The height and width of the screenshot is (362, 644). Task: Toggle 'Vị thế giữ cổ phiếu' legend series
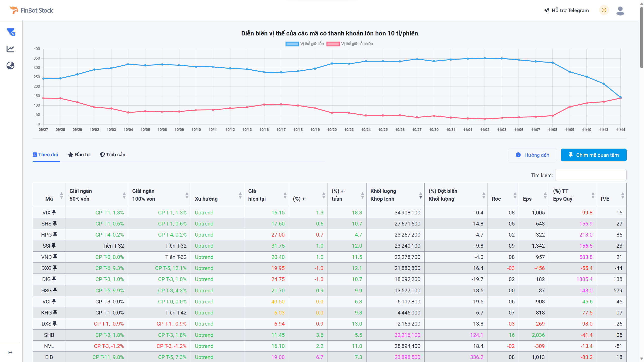tap(350, 44)
